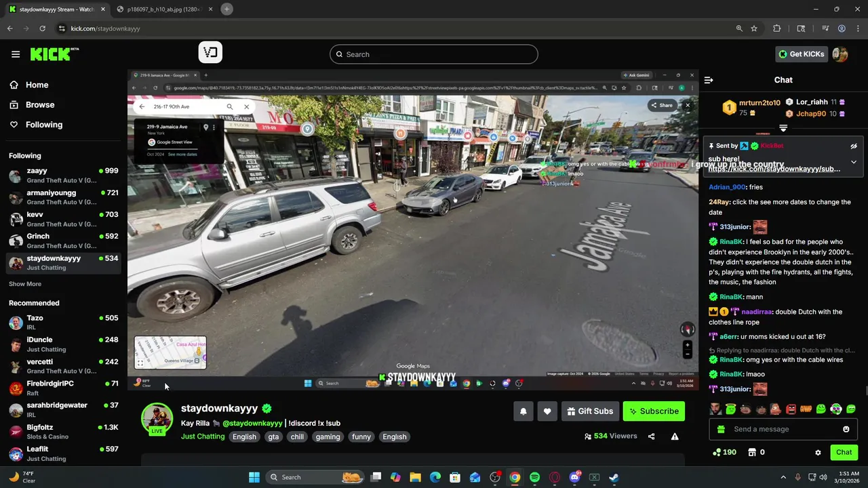Open the Chrome three-dot menu
868x488 pixels.
pos(858,28)
